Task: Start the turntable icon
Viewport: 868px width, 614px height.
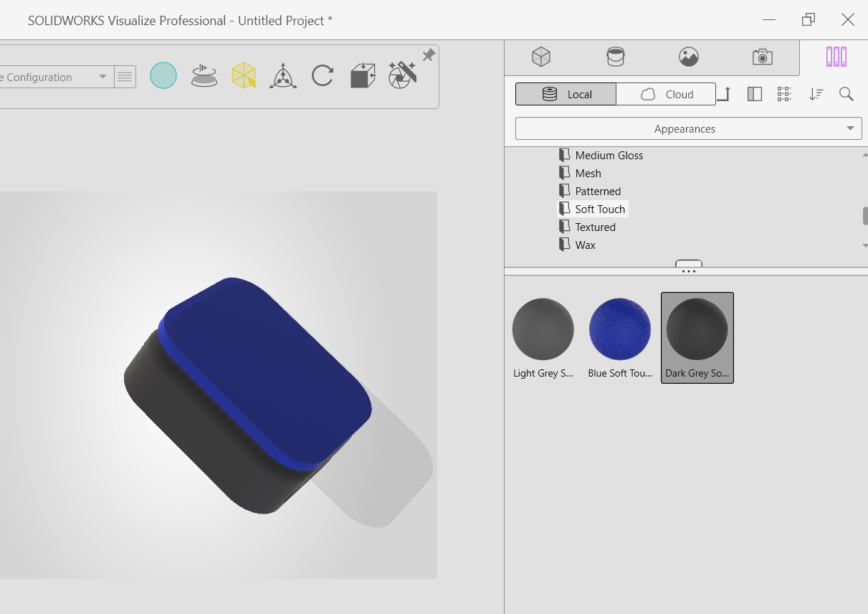Action: [x=204, y=75]
